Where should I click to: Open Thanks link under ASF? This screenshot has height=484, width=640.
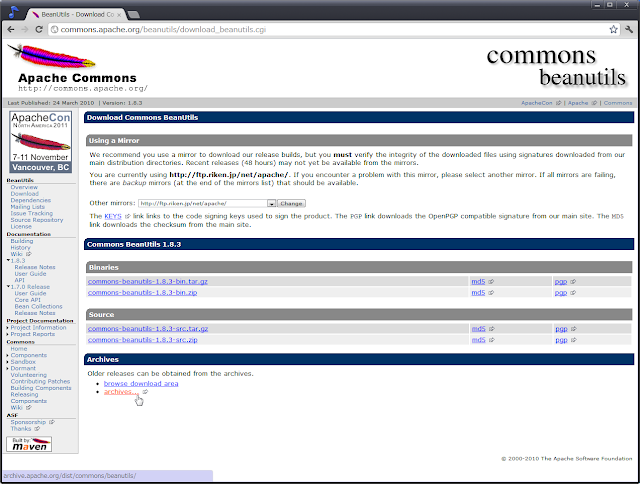coord(21,429)
